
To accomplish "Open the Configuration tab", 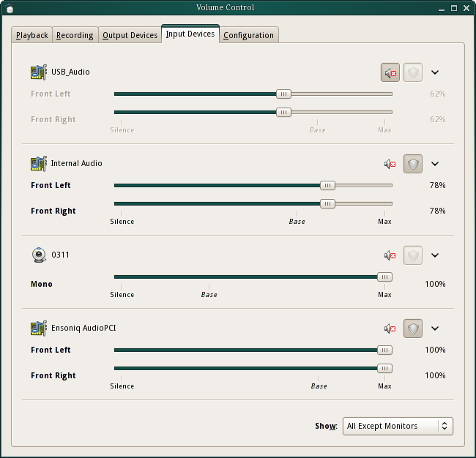I will (248, 35).
